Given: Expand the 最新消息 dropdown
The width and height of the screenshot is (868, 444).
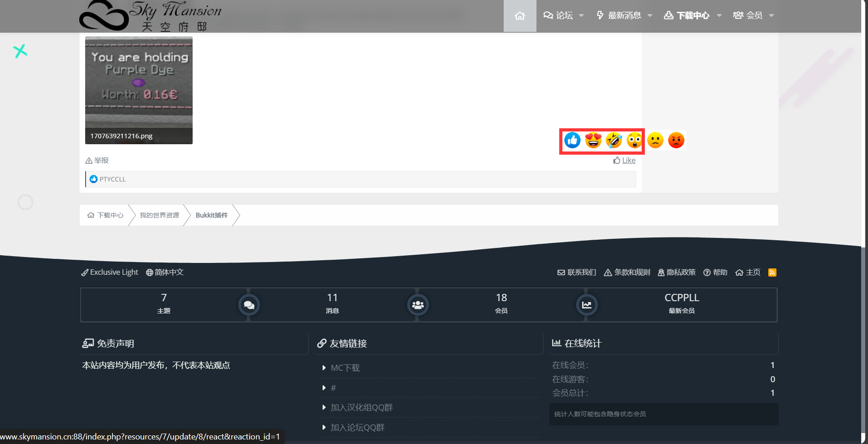Looking at the screenshot, I should point(624,15).
